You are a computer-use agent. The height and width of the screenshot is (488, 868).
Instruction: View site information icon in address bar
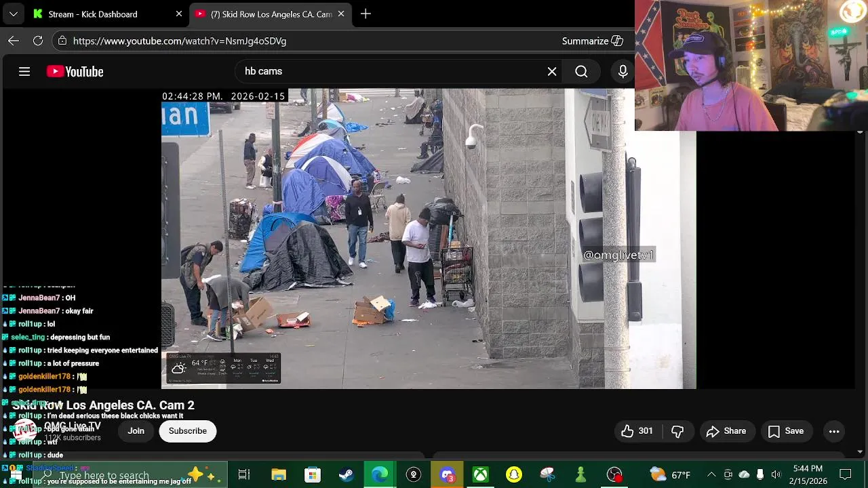62,41
